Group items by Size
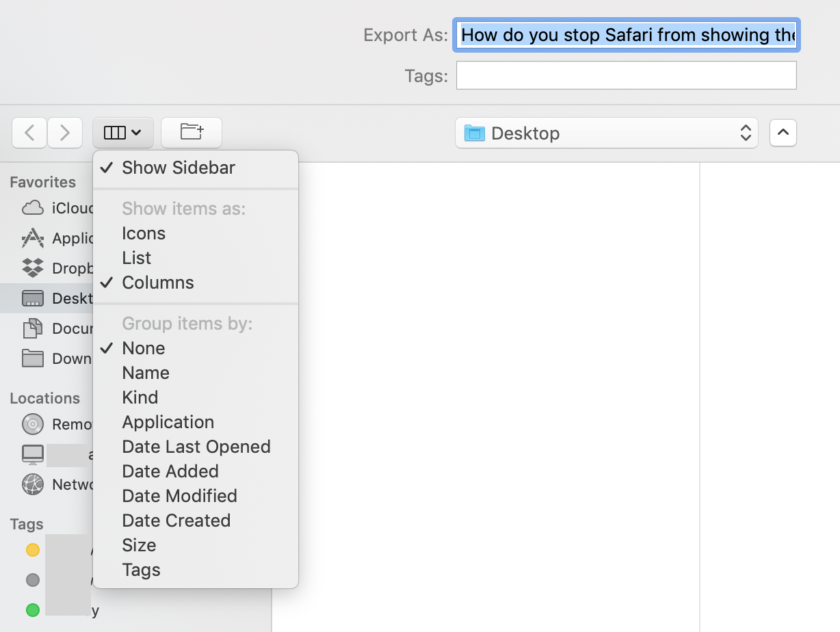Viewport: 840px width, 632px height. (x=196, y=545)
